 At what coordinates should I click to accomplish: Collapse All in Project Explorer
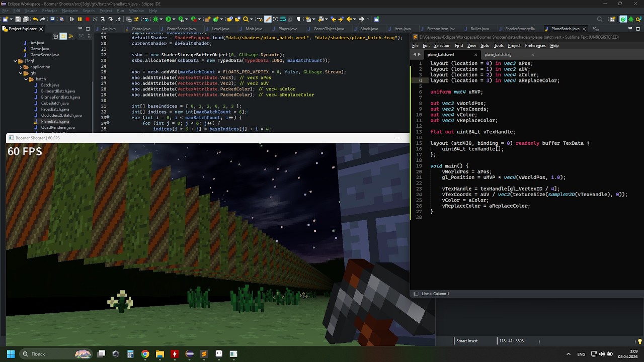coord(55,36)
